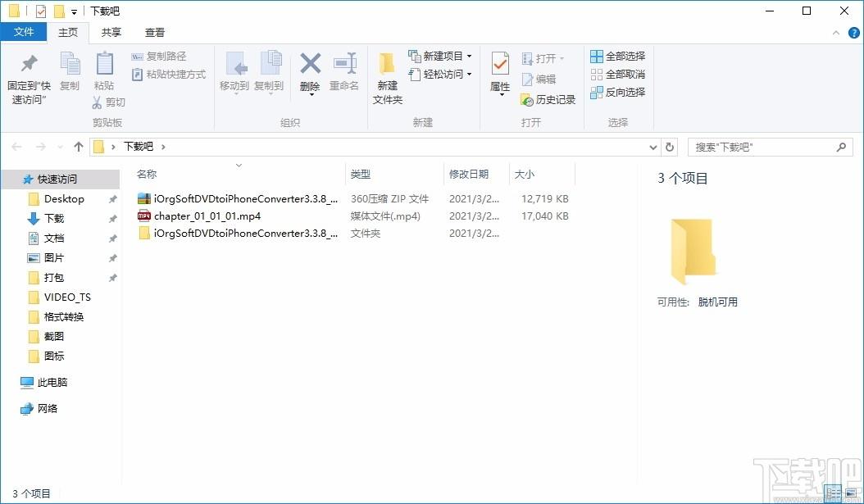Click Pin to Quick access icon
This screenshot has height=504, width=864.
(x=29, y=65)
